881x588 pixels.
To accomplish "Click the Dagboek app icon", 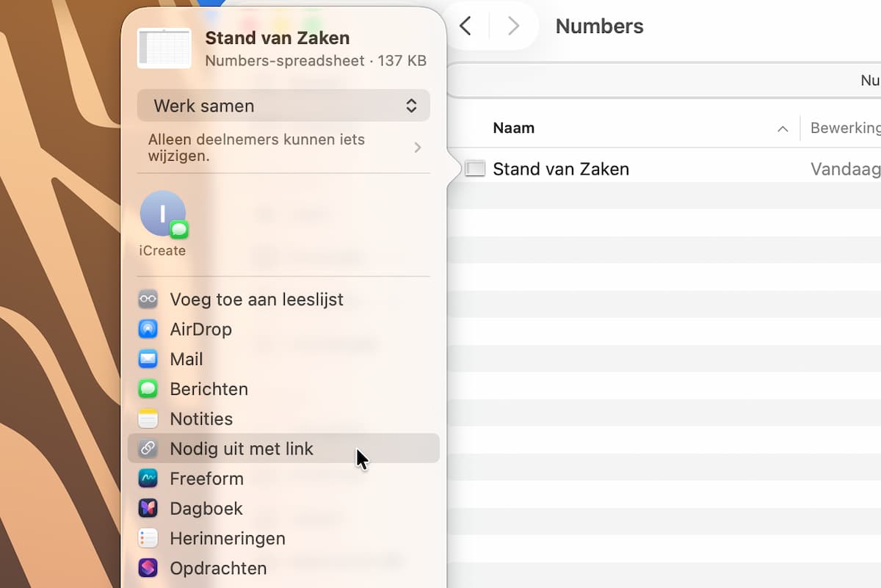I will (x=148, y=508).
